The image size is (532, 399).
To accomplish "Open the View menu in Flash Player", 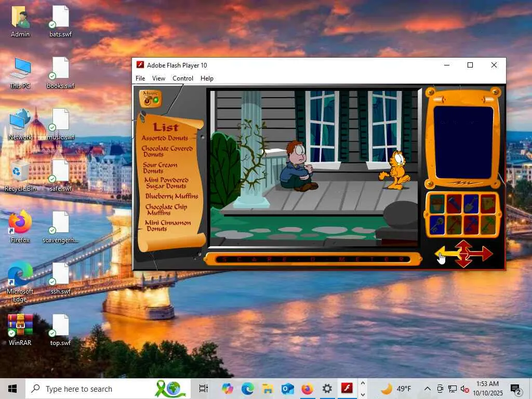I will pyautogui.click(x=158, y=78).
